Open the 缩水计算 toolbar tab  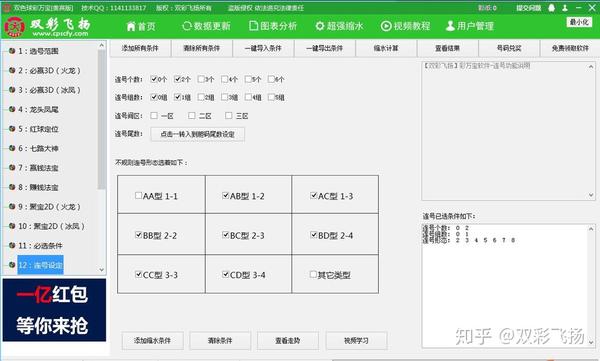point(386,48)
